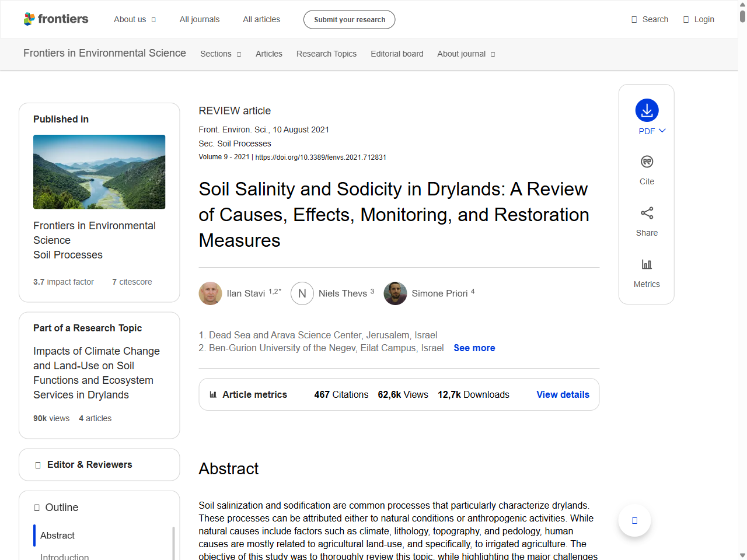Image resolution: width=747 pixels, height=560 pixels.
Task: Click the Search text in the top bar
Action: (655, 19)
